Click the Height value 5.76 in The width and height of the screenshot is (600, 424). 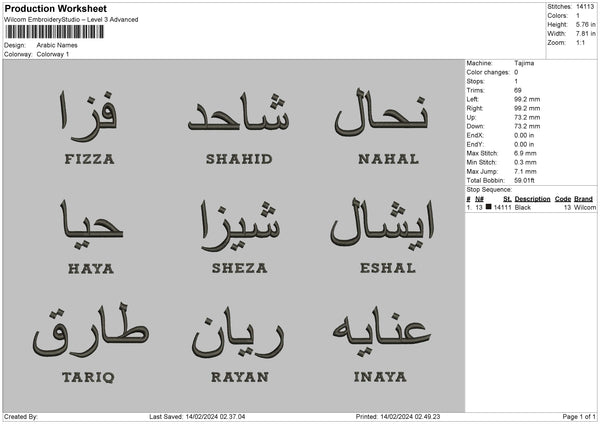[x=585, y=24]
